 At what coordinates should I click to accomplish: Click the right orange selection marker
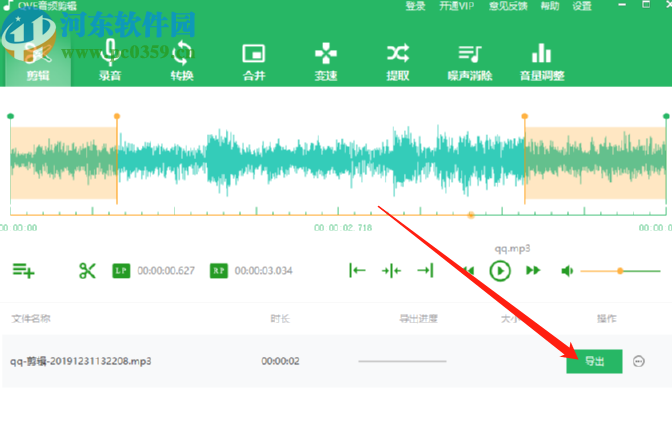525,116
